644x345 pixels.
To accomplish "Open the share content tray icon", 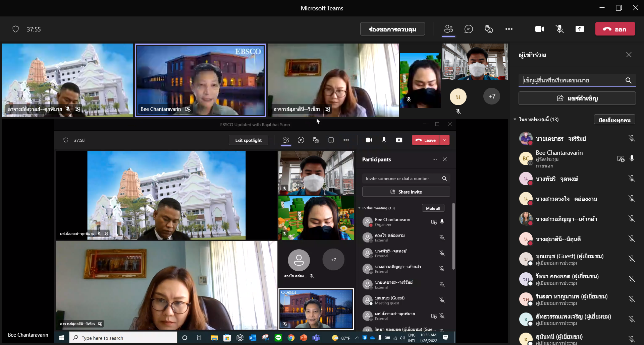I will click(x=580, y=29).
